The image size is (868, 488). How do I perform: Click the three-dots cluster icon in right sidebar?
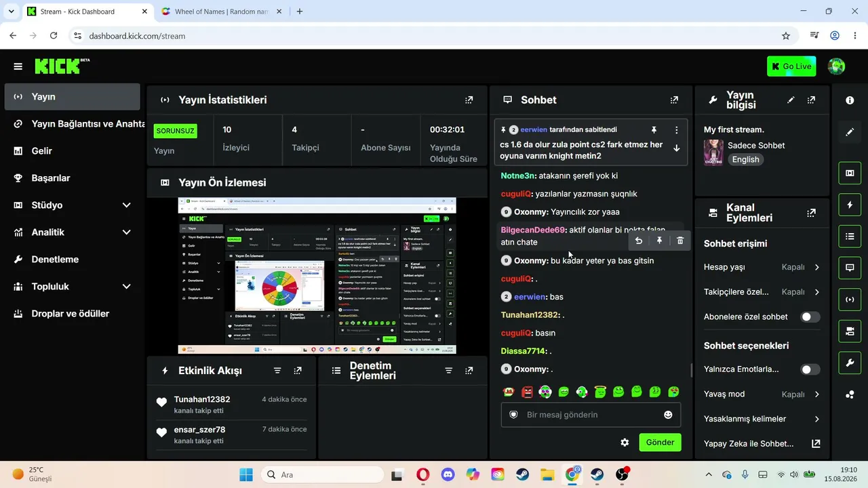pyautogui.click(x=850, y=395)
